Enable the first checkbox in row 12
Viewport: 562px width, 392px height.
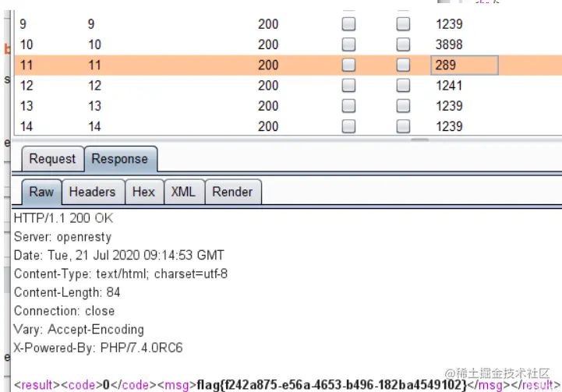click(348, 85)
